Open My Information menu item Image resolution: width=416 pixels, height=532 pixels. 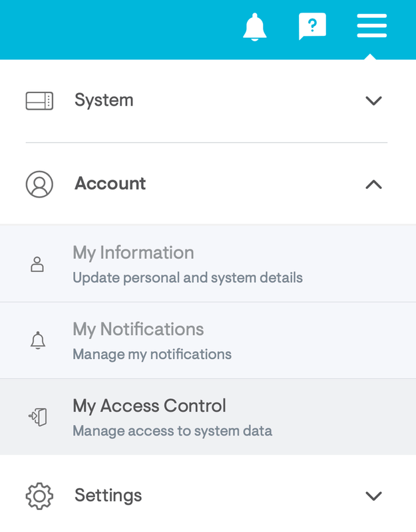[133, 253]
